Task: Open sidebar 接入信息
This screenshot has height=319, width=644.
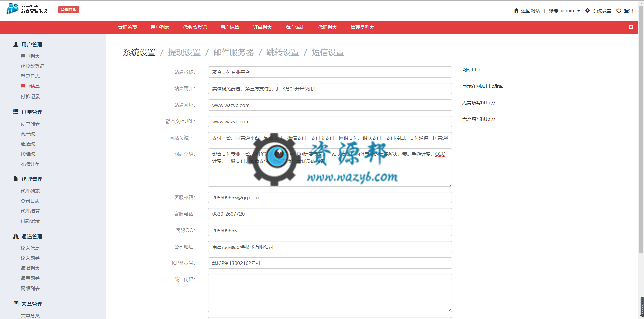Action: (30, 248)
